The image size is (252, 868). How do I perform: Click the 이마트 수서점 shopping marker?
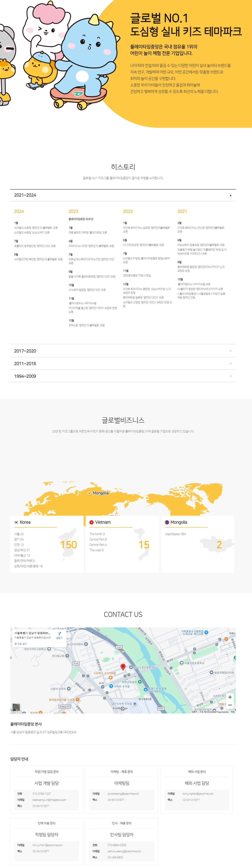tap(111, 686)
